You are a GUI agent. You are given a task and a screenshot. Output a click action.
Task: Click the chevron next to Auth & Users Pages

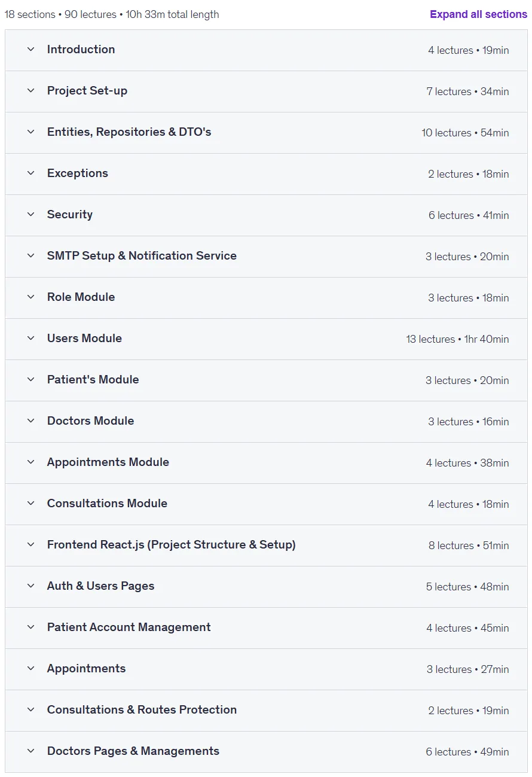31,586
